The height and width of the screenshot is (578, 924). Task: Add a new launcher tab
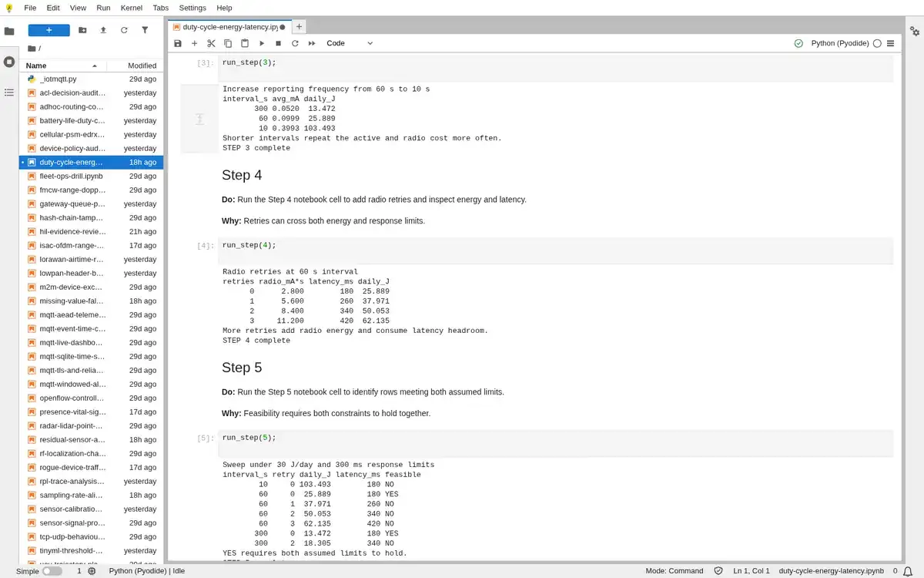299,26
